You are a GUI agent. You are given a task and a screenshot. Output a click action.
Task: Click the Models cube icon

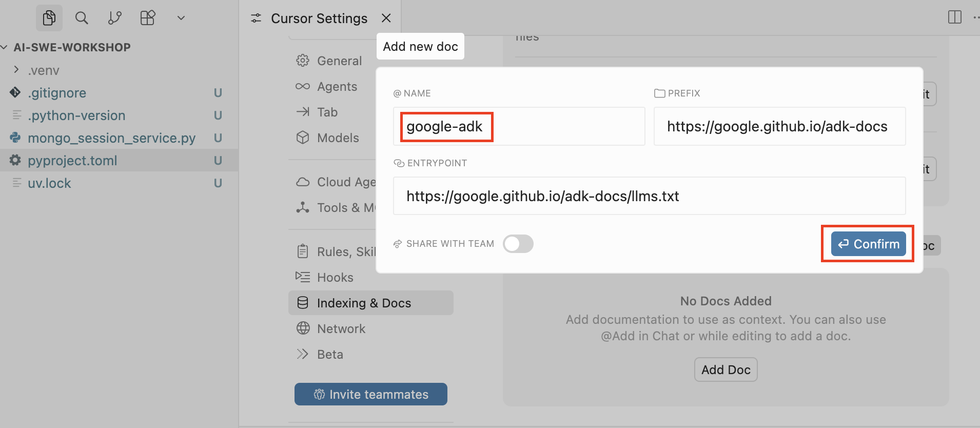click(x=303, y=138)
